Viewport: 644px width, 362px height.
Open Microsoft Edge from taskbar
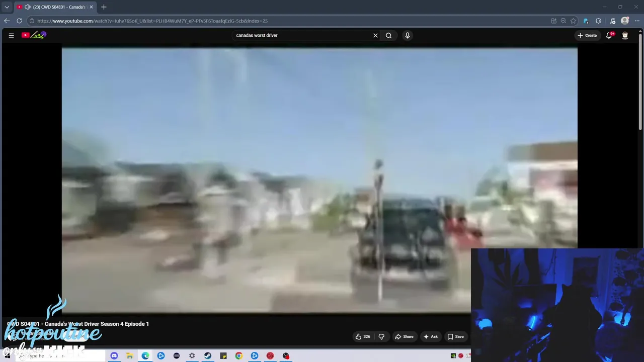click(145, 356)
